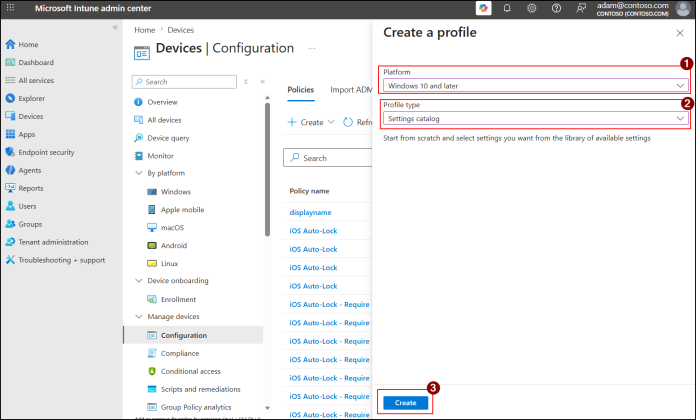Click the sidebar Search input field
Viewport: 696px width, 420px height.
click(x=184, y=82)
